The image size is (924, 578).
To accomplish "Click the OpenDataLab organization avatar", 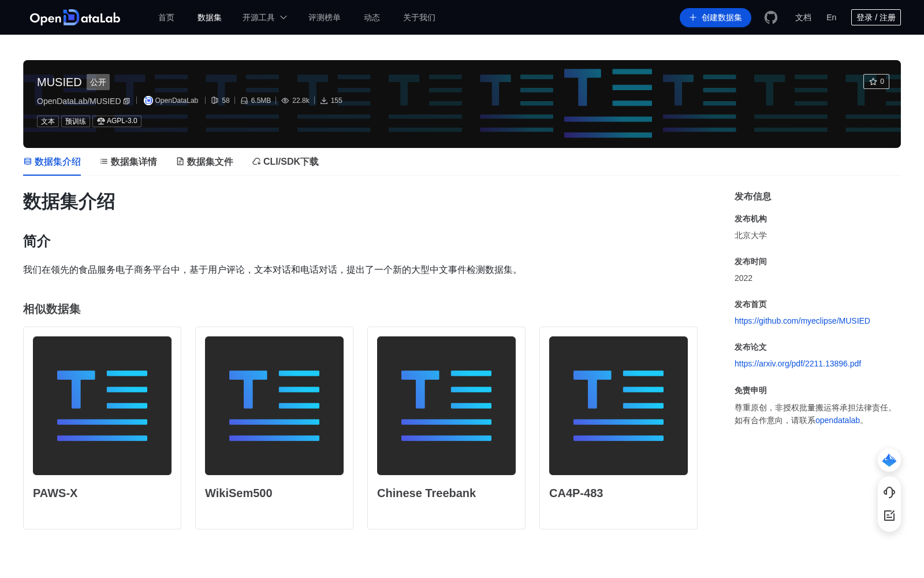I will click(x=148, y=101).
